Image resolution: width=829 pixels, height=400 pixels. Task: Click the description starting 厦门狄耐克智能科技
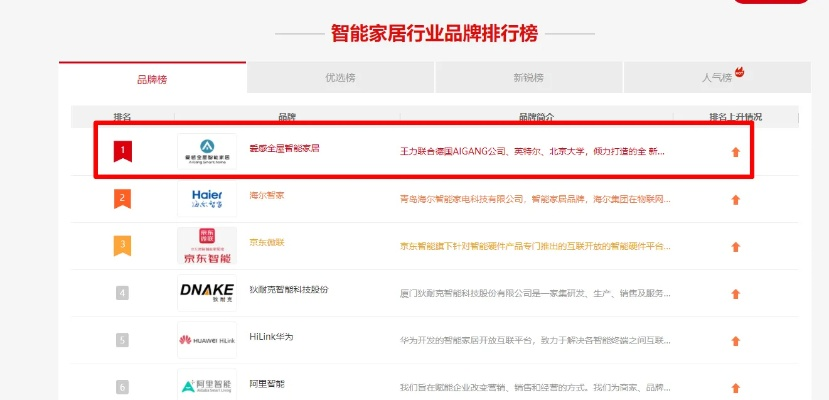[535, 293]
